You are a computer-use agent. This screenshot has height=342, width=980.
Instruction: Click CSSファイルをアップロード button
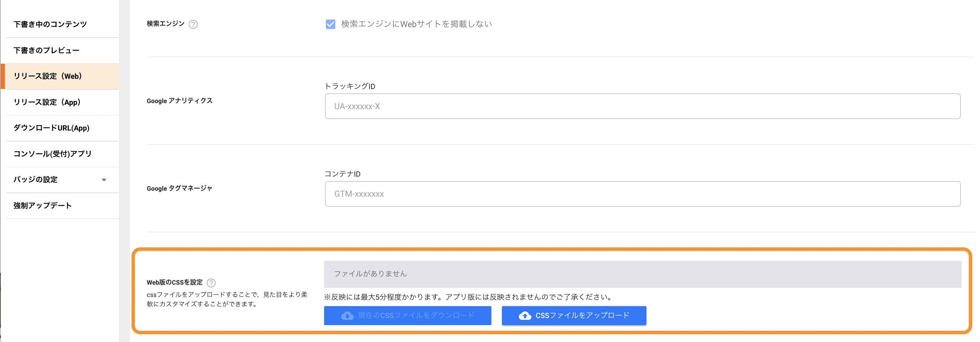click(x=574, y=316)
